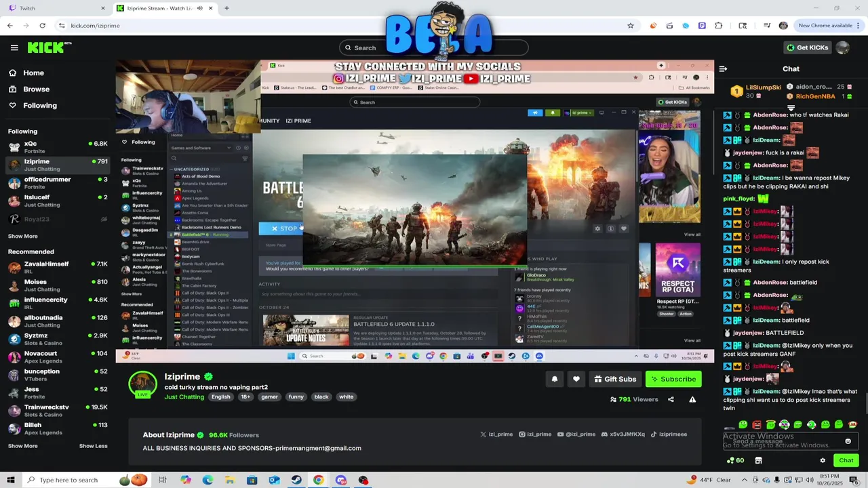The width and height of the screenshot is (868, 488).
Task: Send message with Chat button
Action: point(846,460)
